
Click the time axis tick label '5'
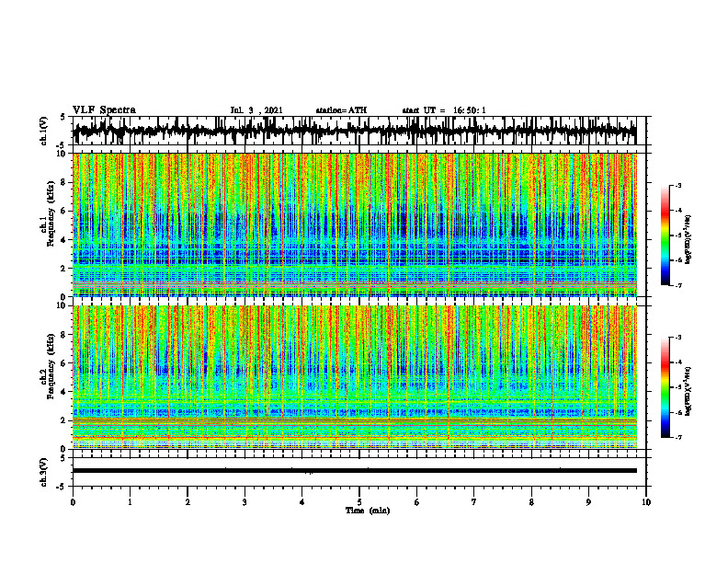pos(359,502)
